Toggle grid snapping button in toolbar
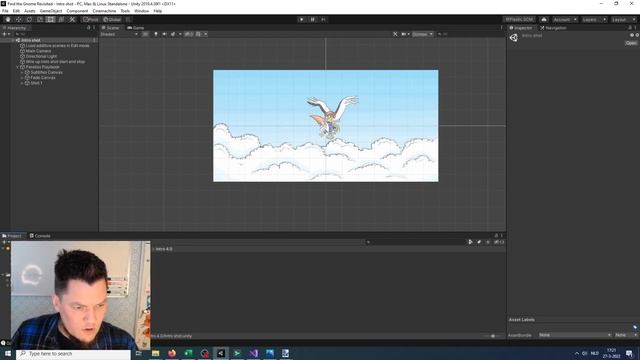Viewport: 640px width, 360px height. coord(128,20)
